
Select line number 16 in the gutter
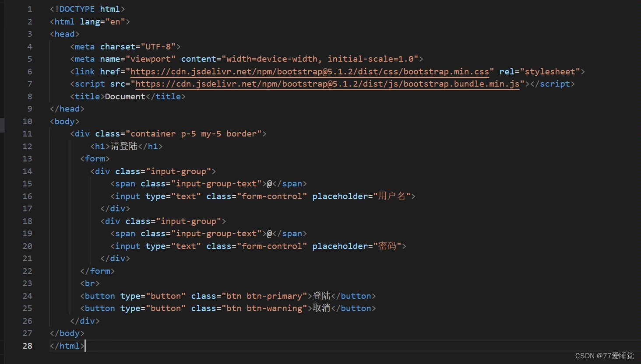coord(27,196)
